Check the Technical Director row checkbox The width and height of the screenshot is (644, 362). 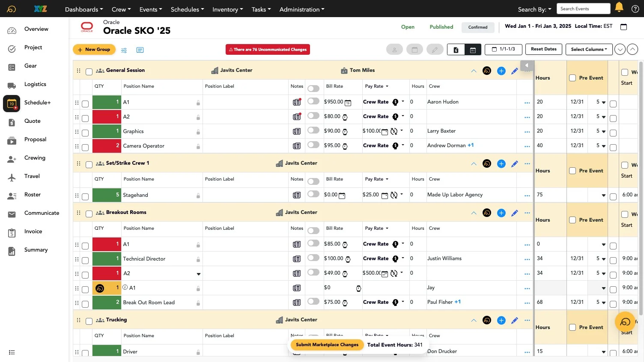85,261
